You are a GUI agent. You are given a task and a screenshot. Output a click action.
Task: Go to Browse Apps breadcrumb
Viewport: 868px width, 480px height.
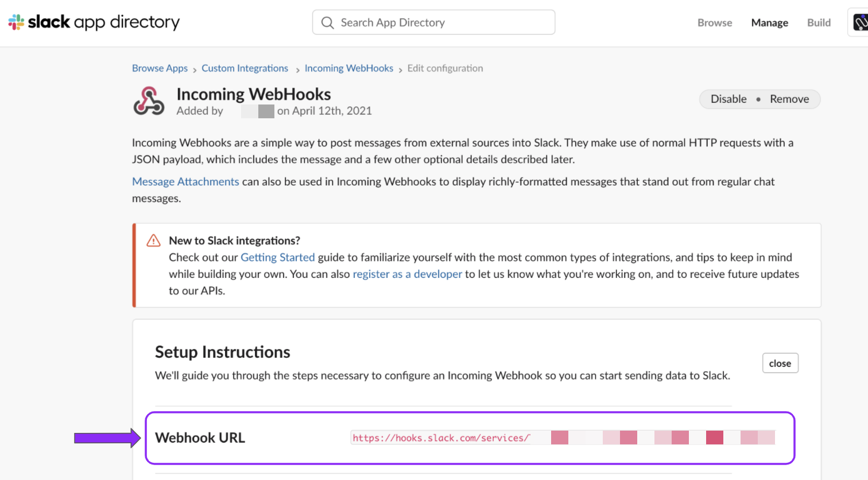click(160, 68)
